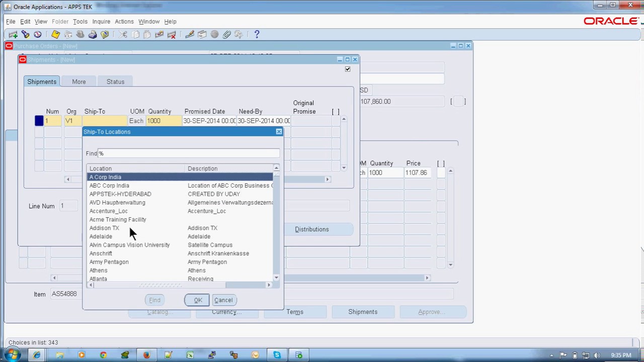
Task: Open the Edit menu
Action: tap(25, 22)
